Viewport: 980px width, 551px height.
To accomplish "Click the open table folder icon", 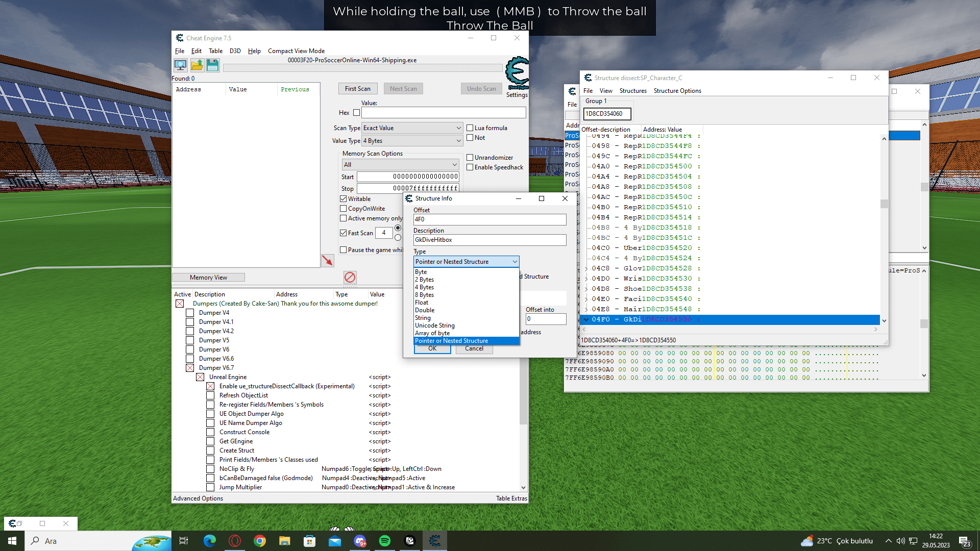I will click(197, 65).
